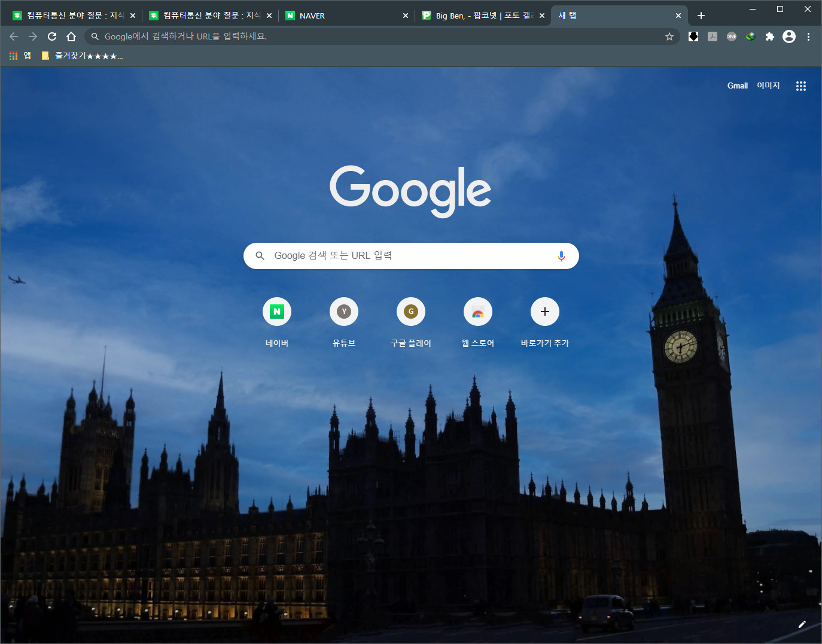
Task: Add a shortcut with 바로가기 추가
Action: 545,323
